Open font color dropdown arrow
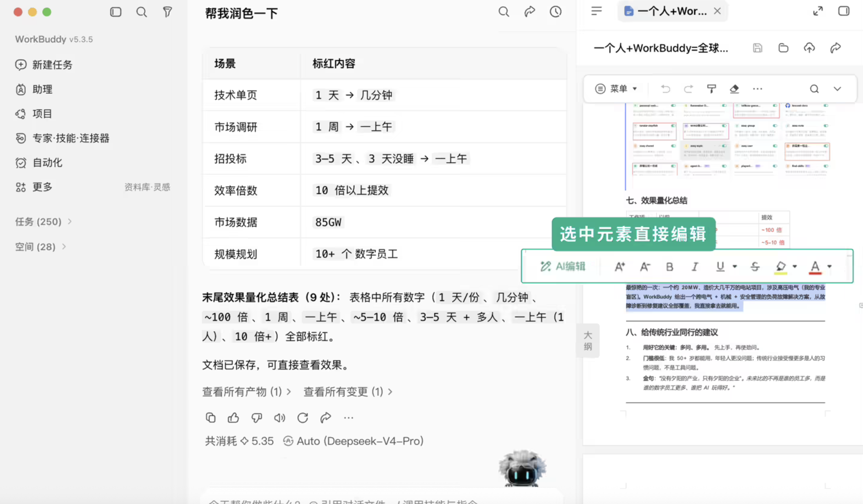 tap(830, 267)
